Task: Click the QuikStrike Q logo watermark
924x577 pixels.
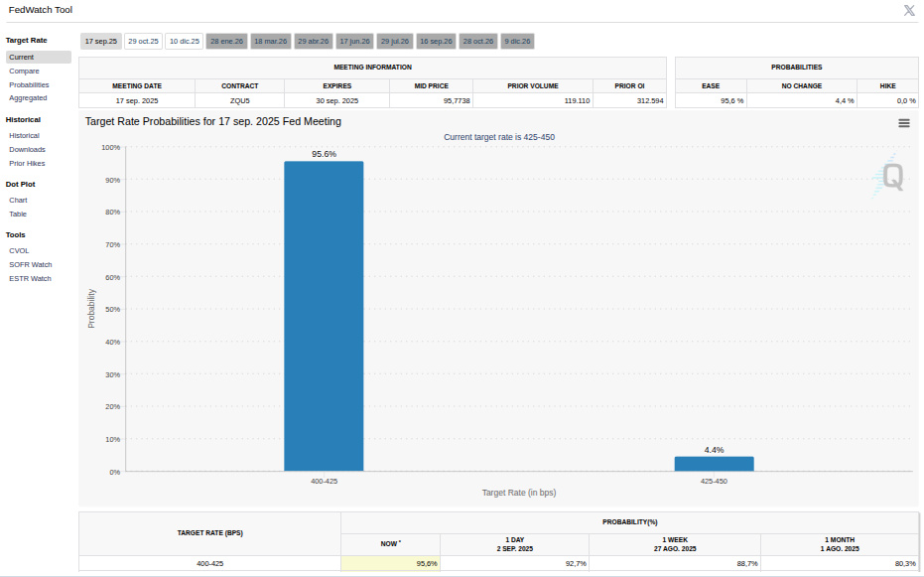Action: point(888,176)
